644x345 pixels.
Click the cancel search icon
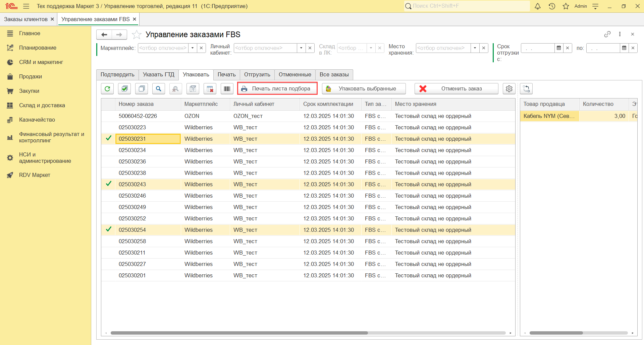(176, 89)
